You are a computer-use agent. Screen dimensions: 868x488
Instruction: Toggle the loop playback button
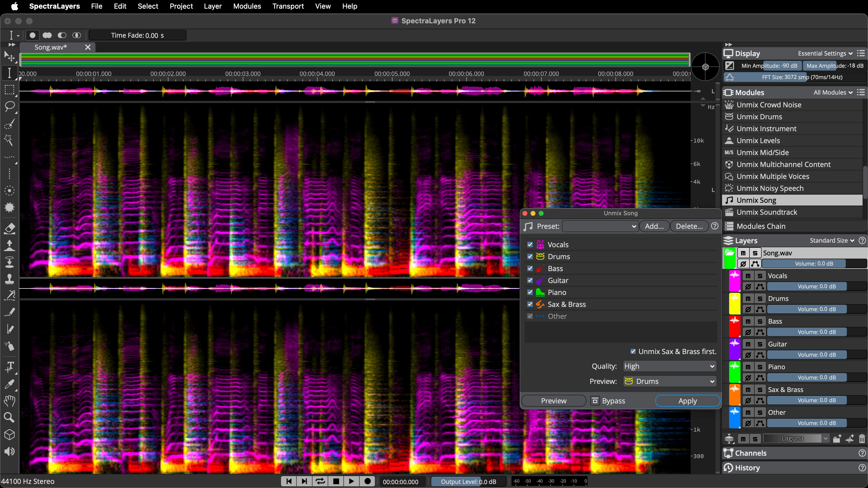pos(320,481)
